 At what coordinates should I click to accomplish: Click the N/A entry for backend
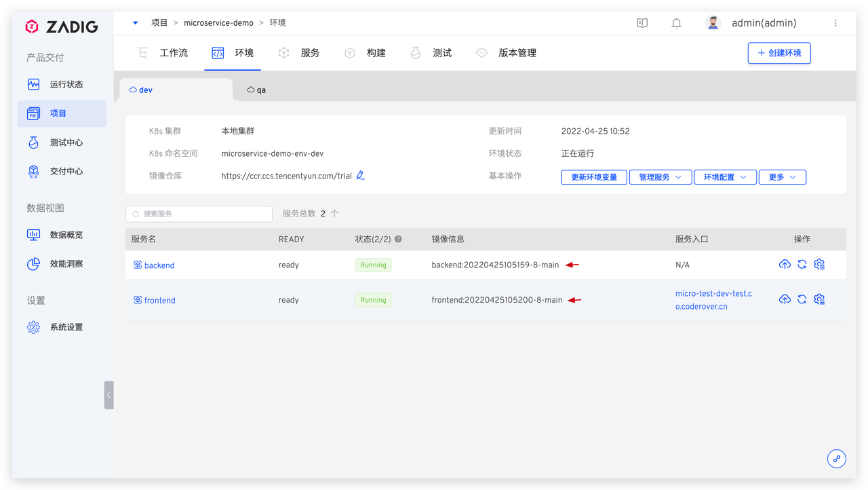point(682,265)
